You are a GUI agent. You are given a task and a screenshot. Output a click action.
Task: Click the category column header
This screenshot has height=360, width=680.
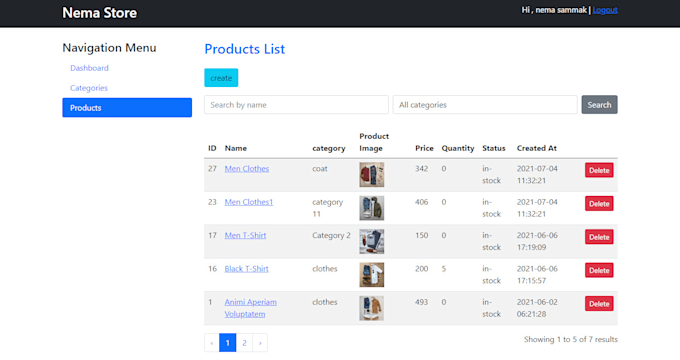329,148
